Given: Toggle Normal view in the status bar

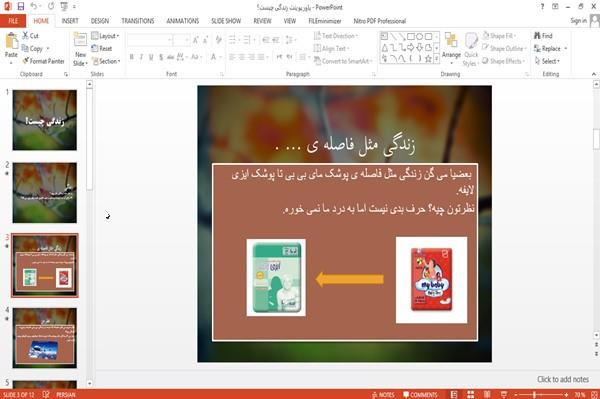Looking at the screenshot, I should [x=454, y=394].
